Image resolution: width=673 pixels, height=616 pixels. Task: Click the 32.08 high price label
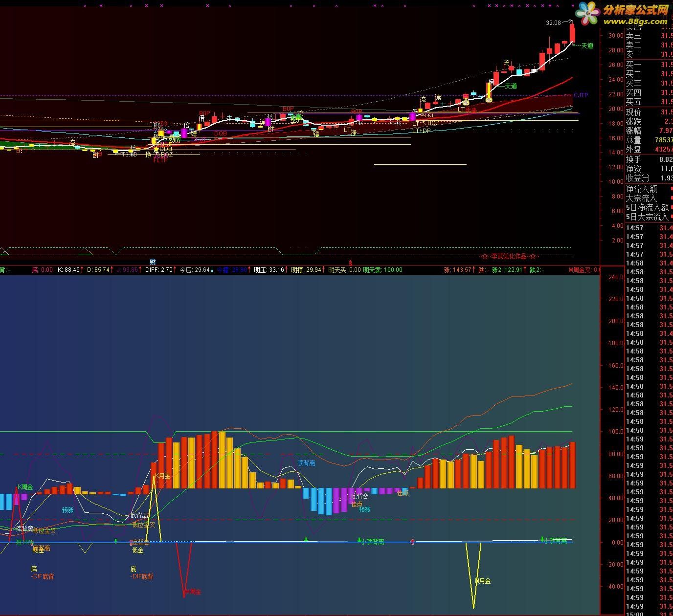point(553,22)
